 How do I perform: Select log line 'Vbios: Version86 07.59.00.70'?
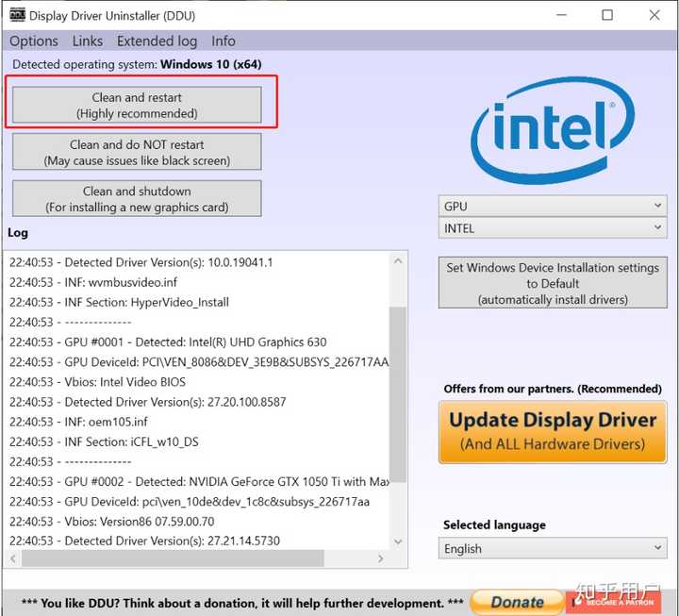click(111, 522)
